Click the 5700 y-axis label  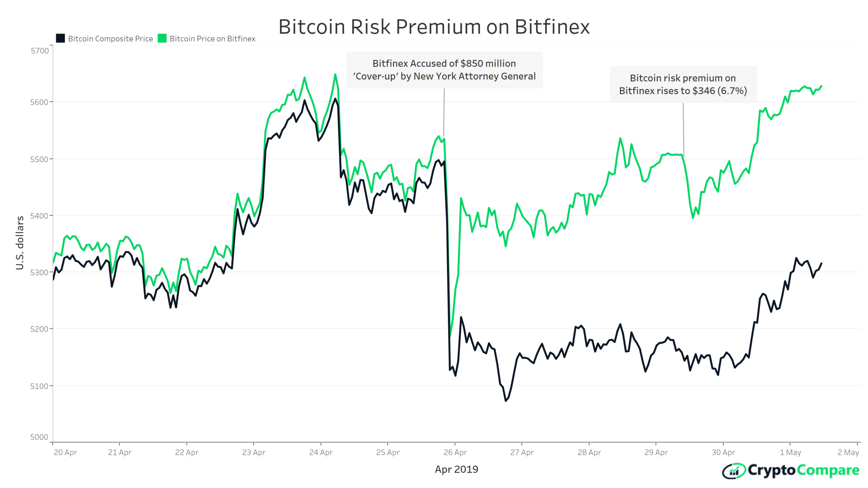pos(40,51)
